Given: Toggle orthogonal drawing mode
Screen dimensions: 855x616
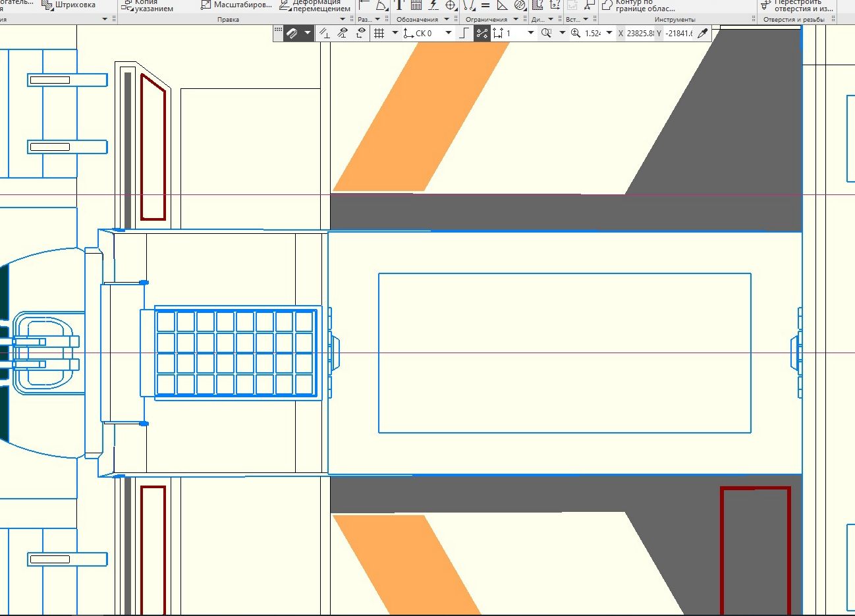Looking at the screenshot, I should coord(464,33).
